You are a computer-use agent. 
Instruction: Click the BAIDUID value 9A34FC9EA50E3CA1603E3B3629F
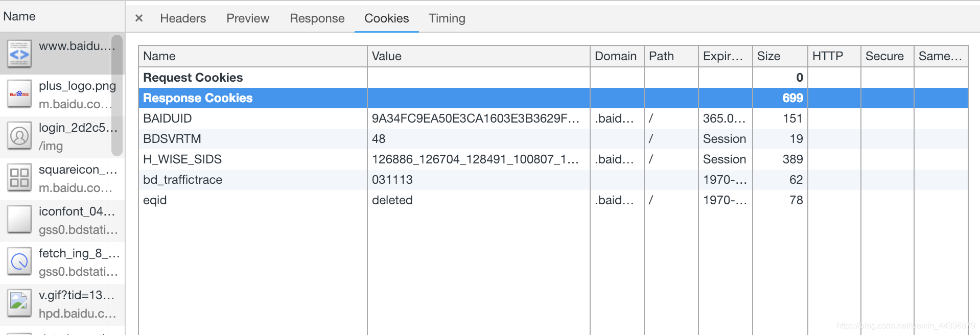(476, 118)
